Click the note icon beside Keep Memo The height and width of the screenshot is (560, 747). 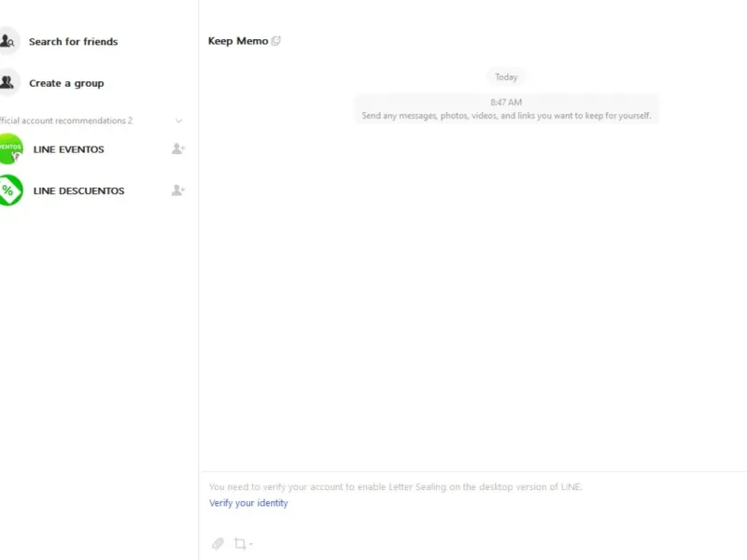(275, 41)
